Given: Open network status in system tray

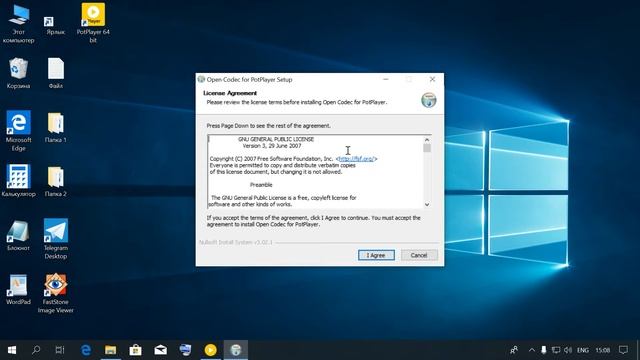Looking at the screenshot, I should tap(556, 350).
